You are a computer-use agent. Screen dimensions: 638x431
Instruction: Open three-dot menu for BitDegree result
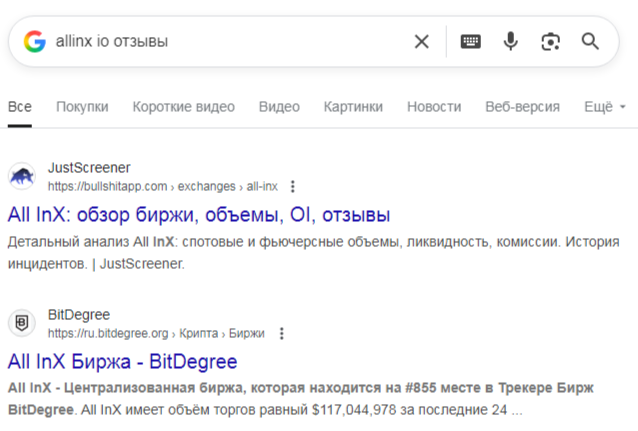pos(282,333)
